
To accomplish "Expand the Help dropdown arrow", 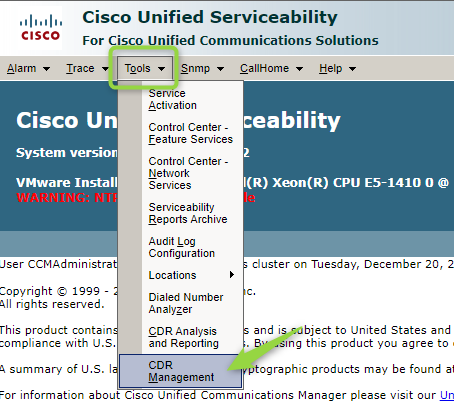I will click(x=352, y=69).
